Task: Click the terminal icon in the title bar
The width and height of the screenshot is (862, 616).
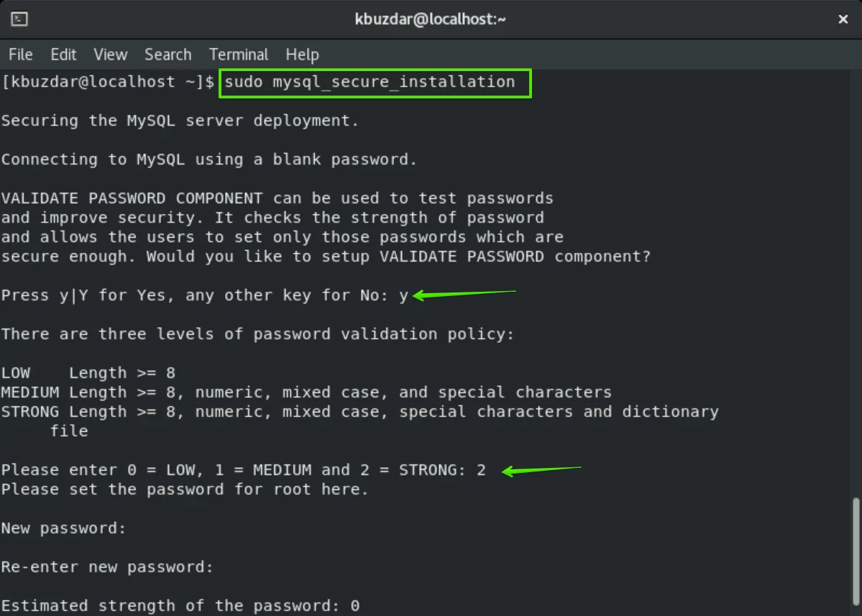Action: [x=19, y=19]
